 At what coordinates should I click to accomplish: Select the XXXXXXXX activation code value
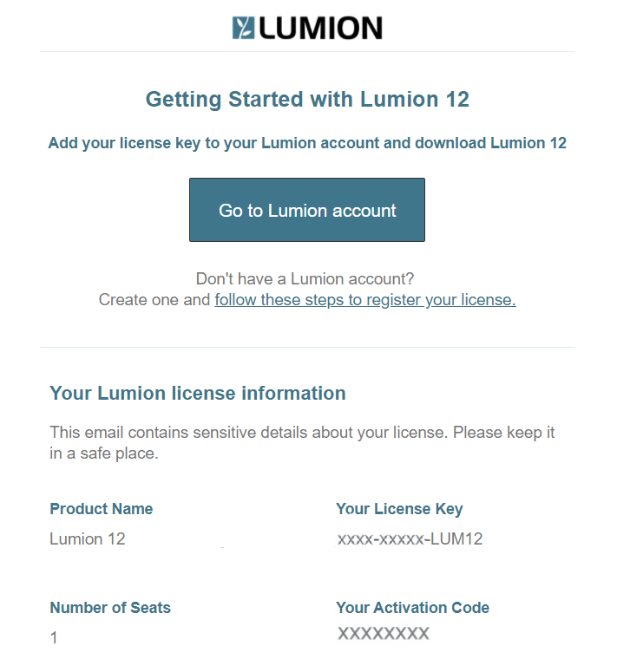[x=383, y=634]
